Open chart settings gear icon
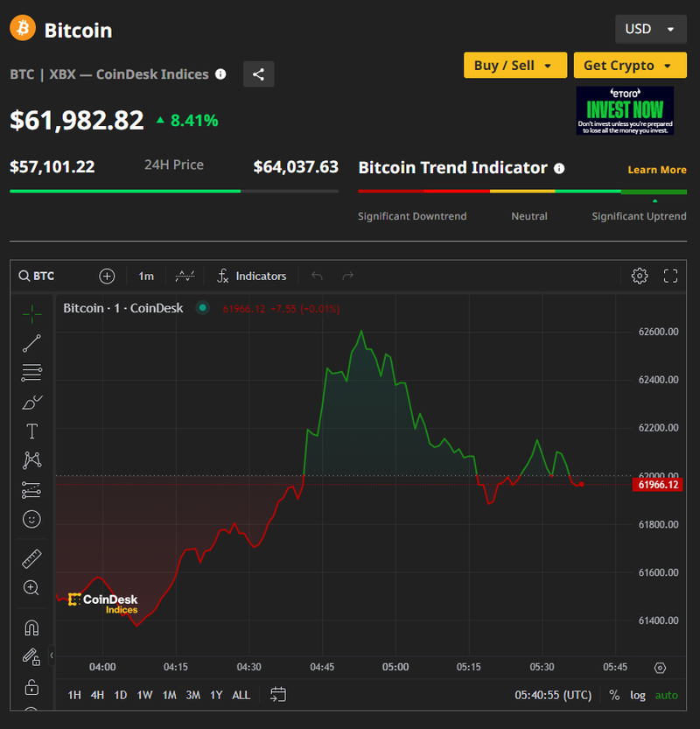This screenshot has height=729, width=700. pyautogui.click(x=640, y=276)
